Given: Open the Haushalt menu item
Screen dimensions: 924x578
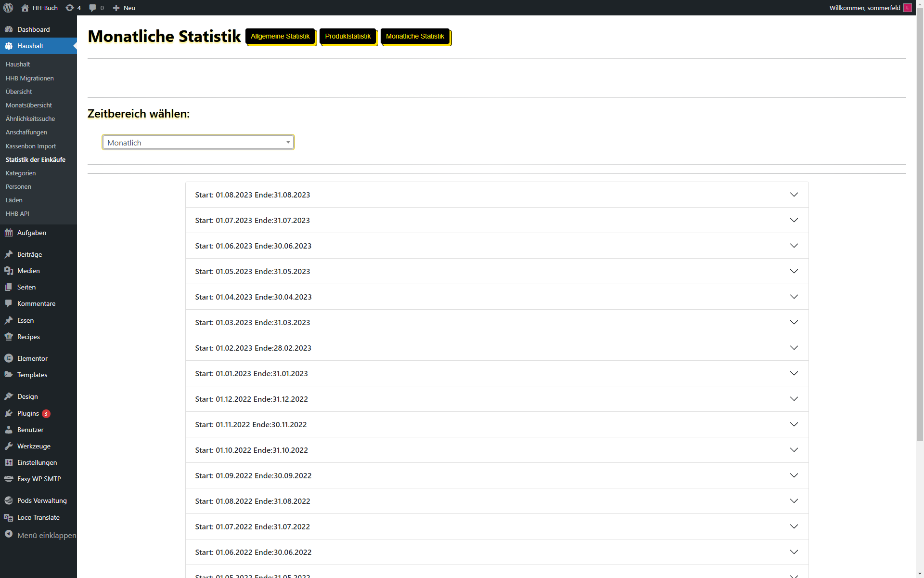Looking at the screenshot, I should pyautogui.click(x=31, y=46).
